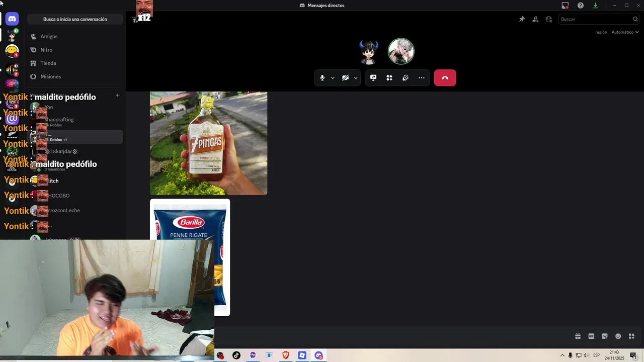Mute the microphone in the call

click(x=323, y=78)
